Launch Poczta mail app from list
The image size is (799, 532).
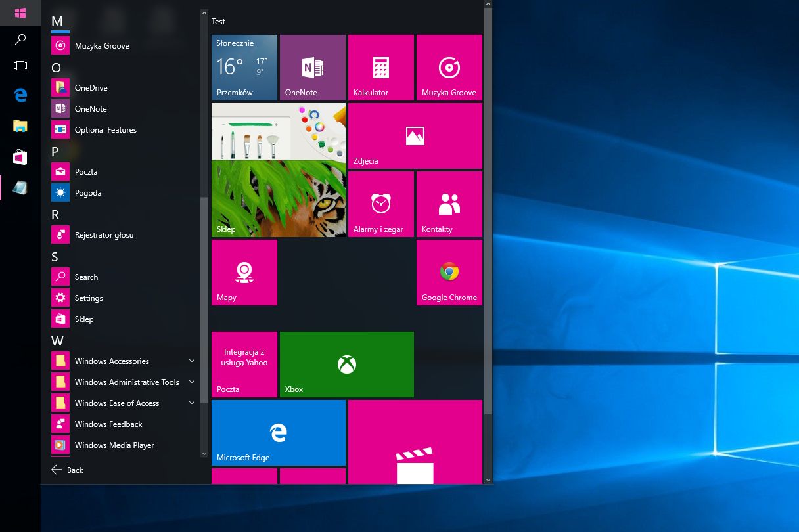[x=125, y=172]
